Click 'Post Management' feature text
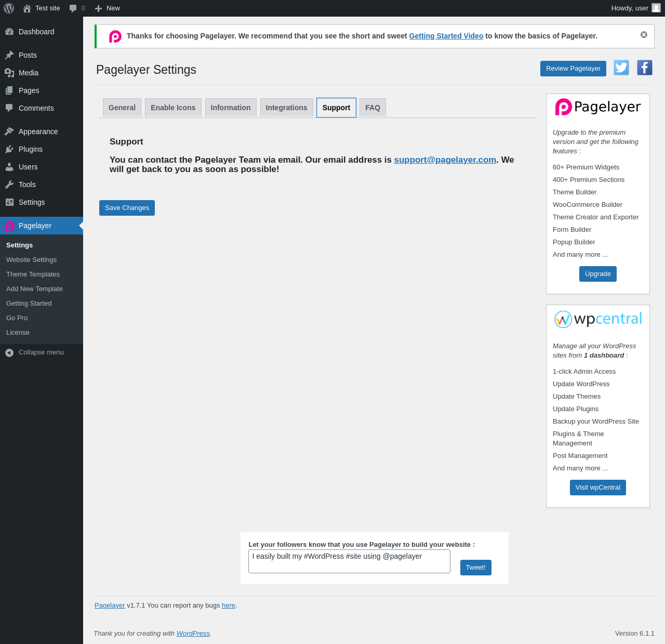Image resolution: width=665 pixels, height=644 pixels. coord(580,456)
